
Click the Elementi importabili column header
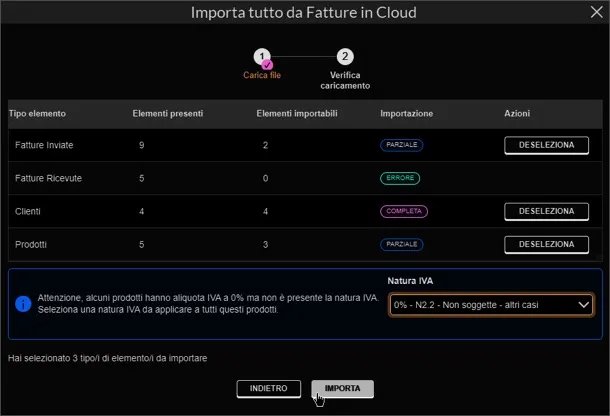click(297, 114)
